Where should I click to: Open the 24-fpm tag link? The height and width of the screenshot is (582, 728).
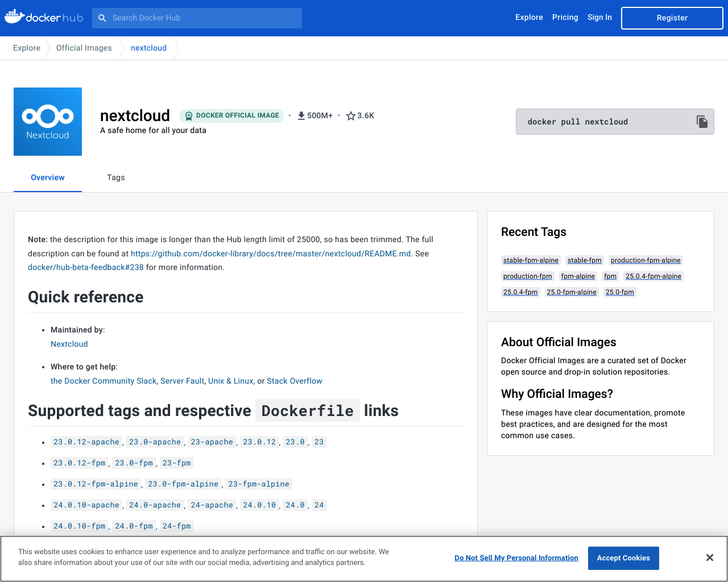pos(177,526)
